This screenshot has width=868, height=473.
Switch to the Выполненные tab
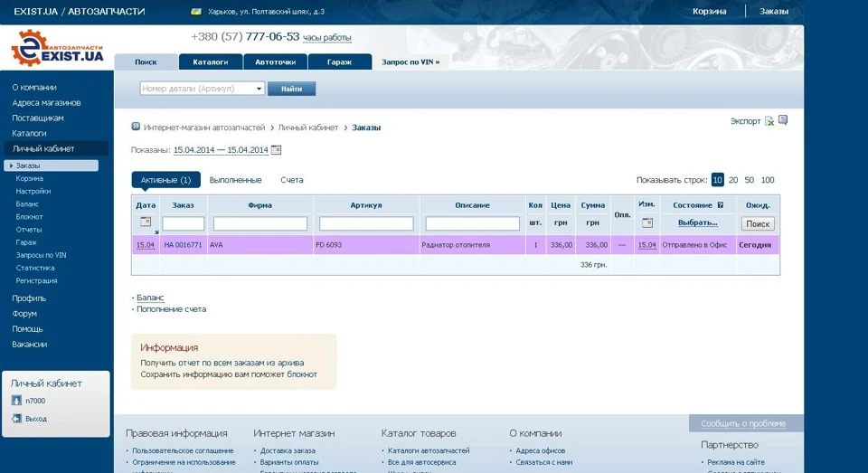pos(235,180)
